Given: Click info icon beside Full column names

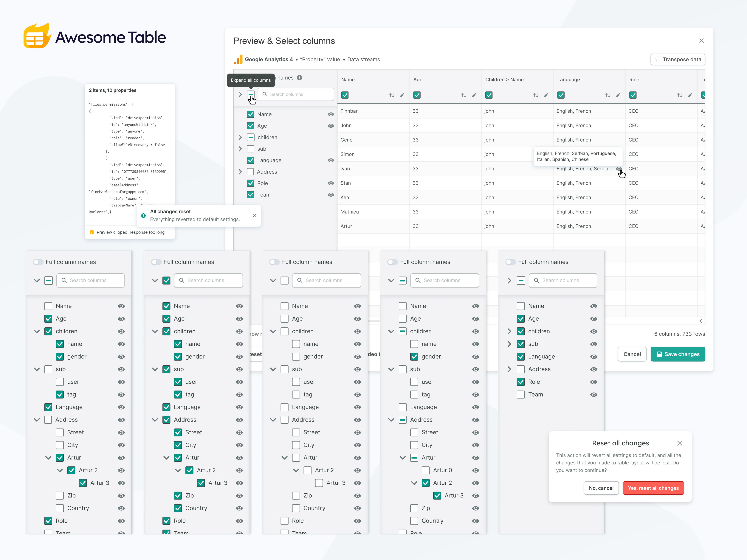Looking at the screenshot, I should pos(299,78).
